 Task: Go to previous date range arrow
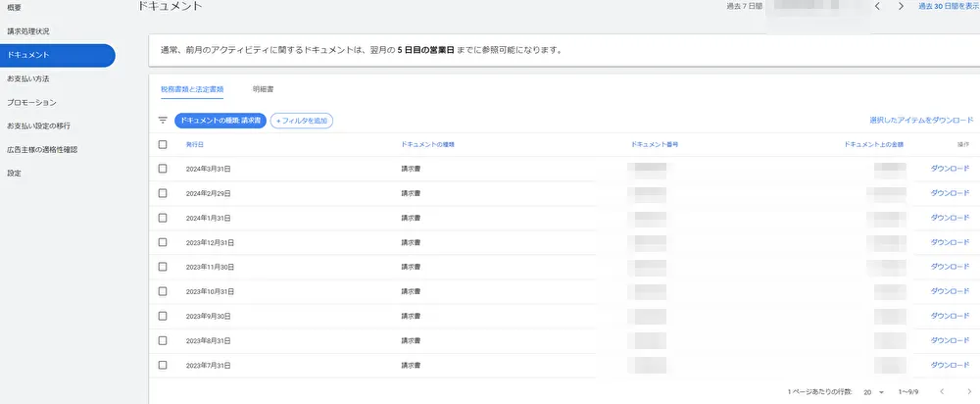(877, 6)
